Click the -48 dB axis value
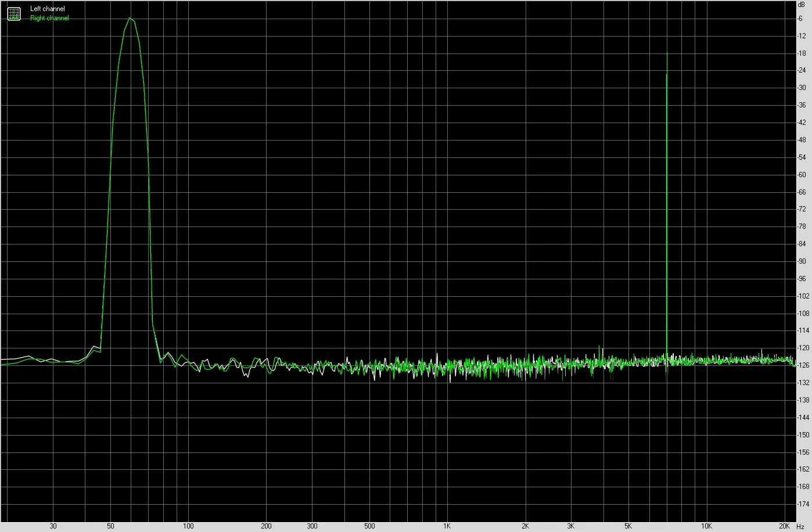 [x=802, y=140]
